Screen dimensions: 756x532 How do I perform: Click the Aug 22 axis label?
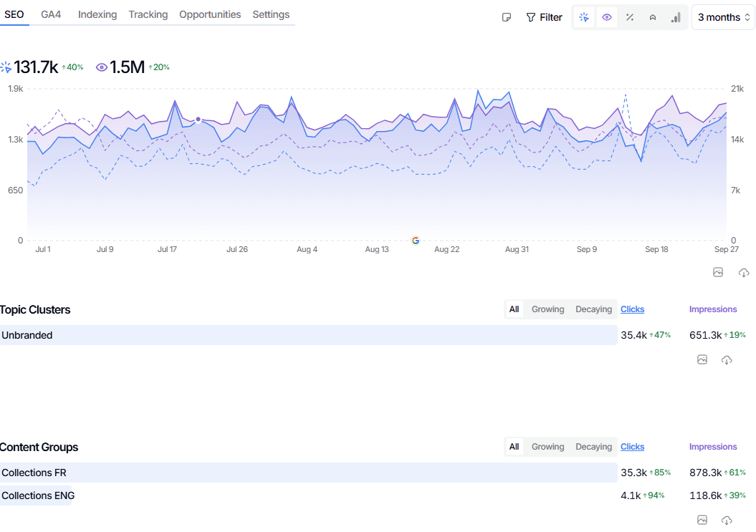tap(446, 249)
